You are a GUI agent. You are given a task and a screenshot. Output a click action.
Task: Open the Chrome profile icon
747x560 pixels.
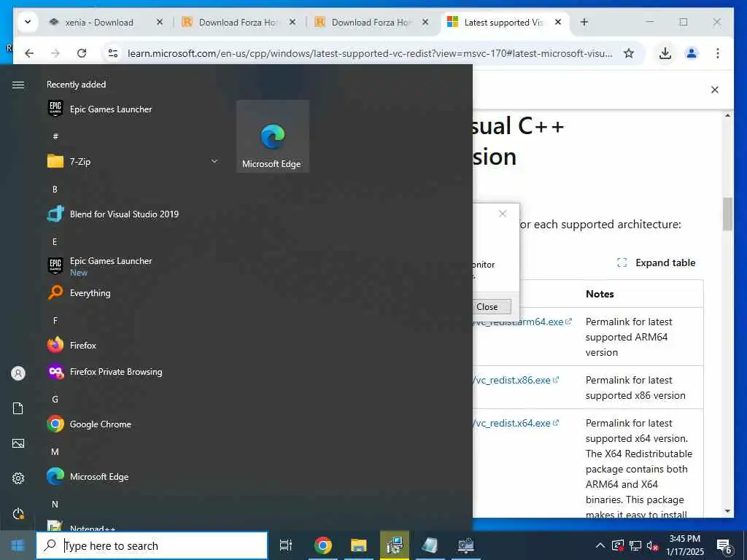click(x=692, y=53)
